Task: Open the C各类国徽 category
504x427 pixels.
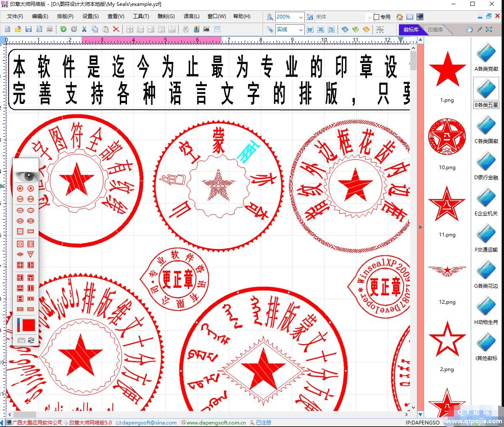Action: (486, 129)
